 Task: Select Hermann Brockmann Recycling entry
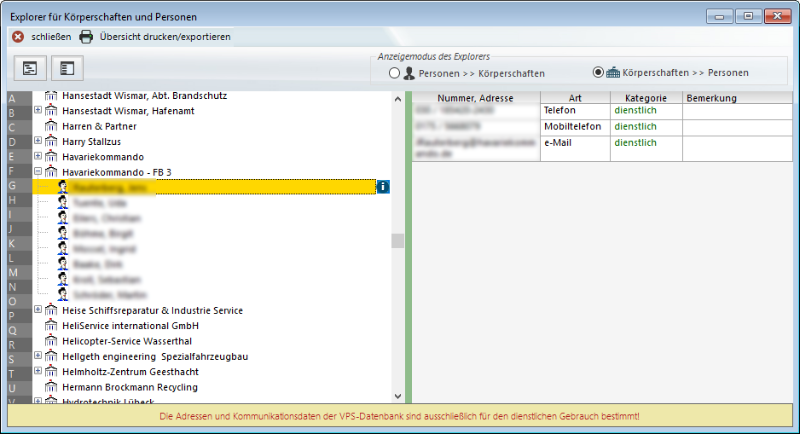(130, 387)
